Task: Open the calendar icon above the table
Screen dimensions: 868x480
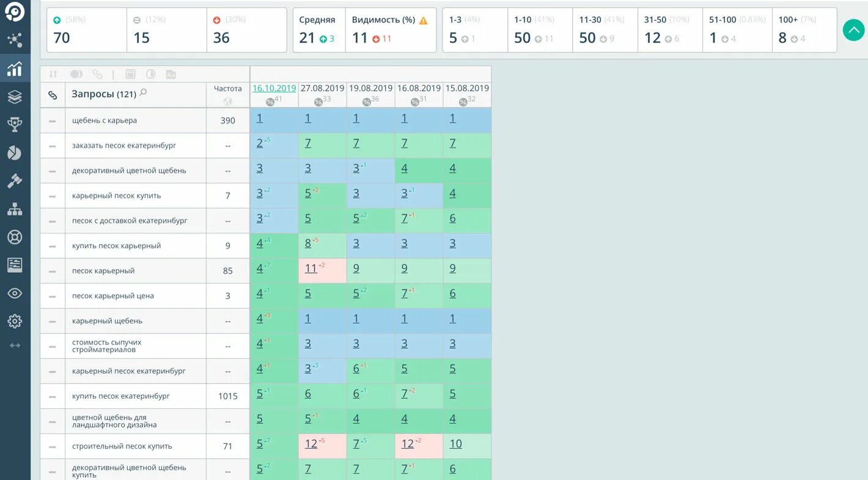Action: click(130, 74)
